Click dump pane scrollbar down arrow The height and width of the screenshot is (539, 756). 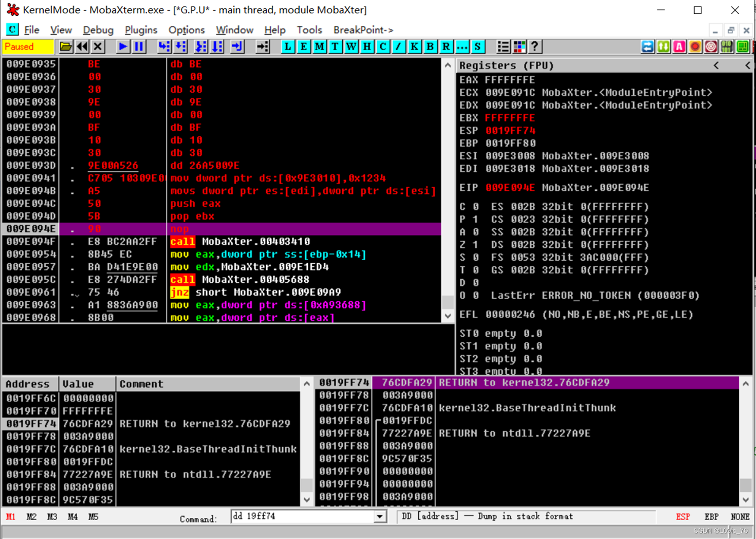307,500
